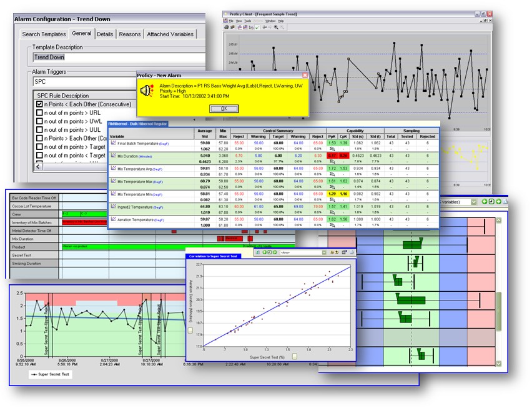Click scroll up arrow in box plot window
The height and width of the screenshot is (408, 532).
pos(498,221)
